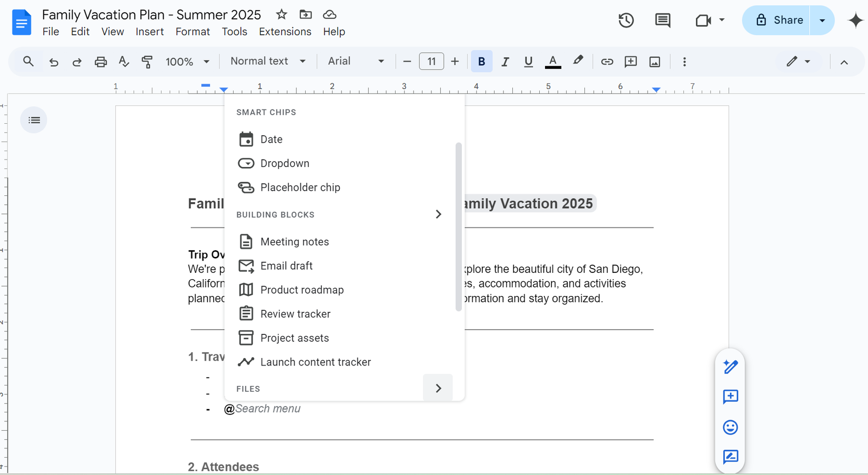Star the Family Vacation Plan document
The image size is (868, 475).
[x=281, y=14]
